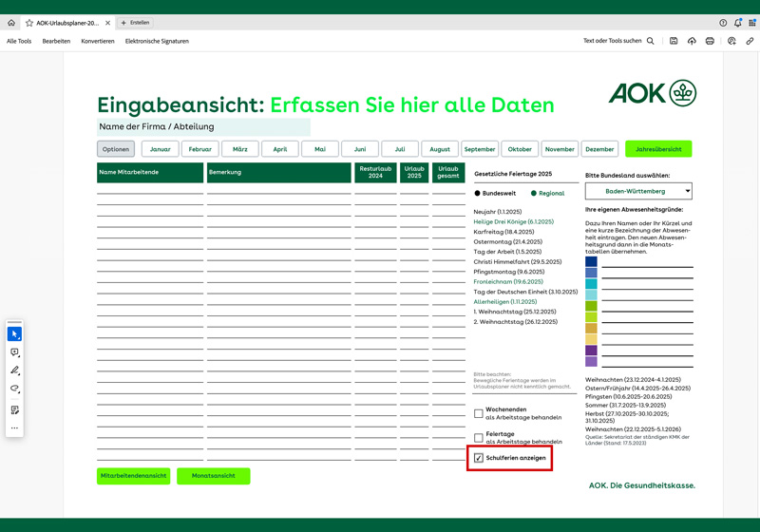Click Mitarbeitendenansicht button
This screenshot has width=760, height=532.
(x=133, y=476)
